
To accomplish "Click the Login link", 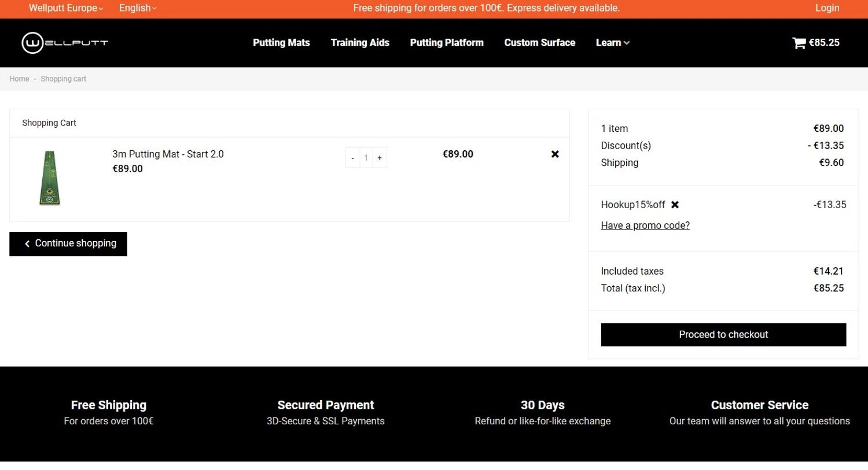I will coord(827,8).
